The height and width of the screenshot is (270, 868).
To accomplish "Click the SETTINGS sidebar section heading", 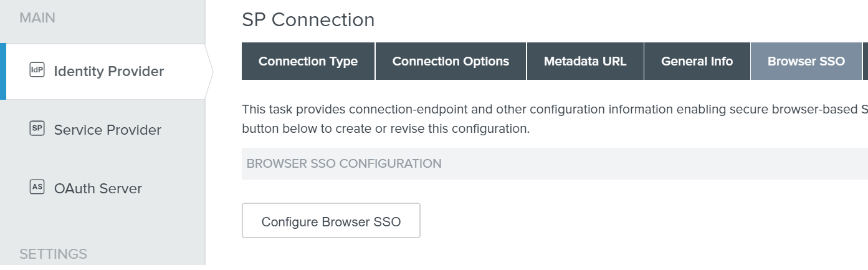I will click(53, 254).
